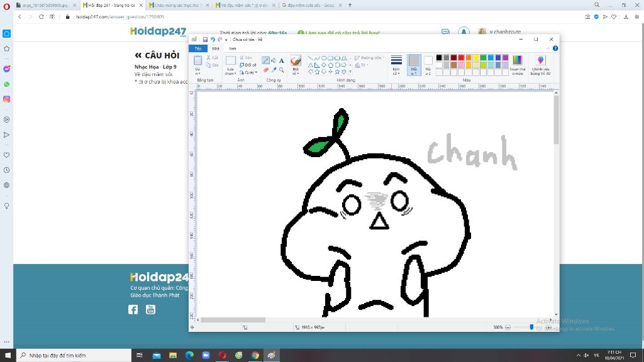Click 'Làm sao để có câu trả lời hay' link
The height and width of the screenshot is (362, 644).
[x=342, y=33]
